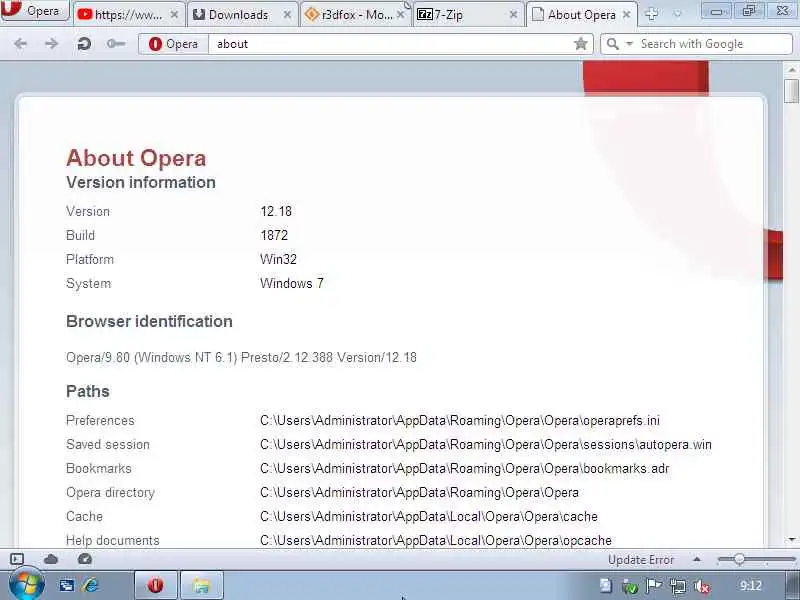
Task: Click the Show desktop button
Action: [790, 586]
